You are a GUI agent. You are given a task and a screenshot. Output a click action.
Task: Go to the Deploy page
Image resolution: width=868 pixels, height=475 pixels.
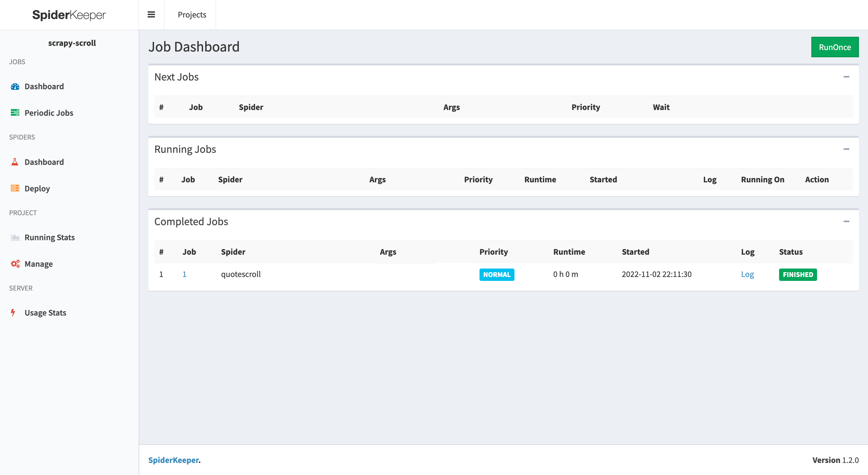pos(37,188)
